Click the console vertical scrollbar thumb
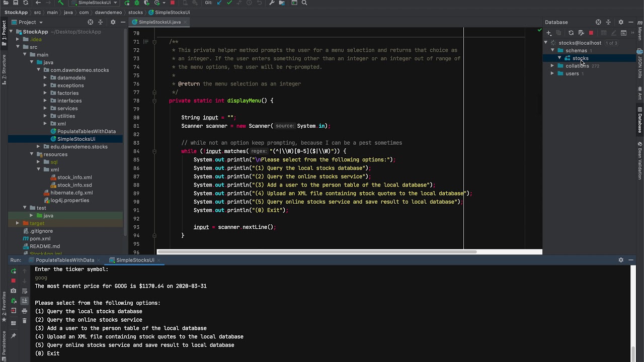 (x=633, y=354)
